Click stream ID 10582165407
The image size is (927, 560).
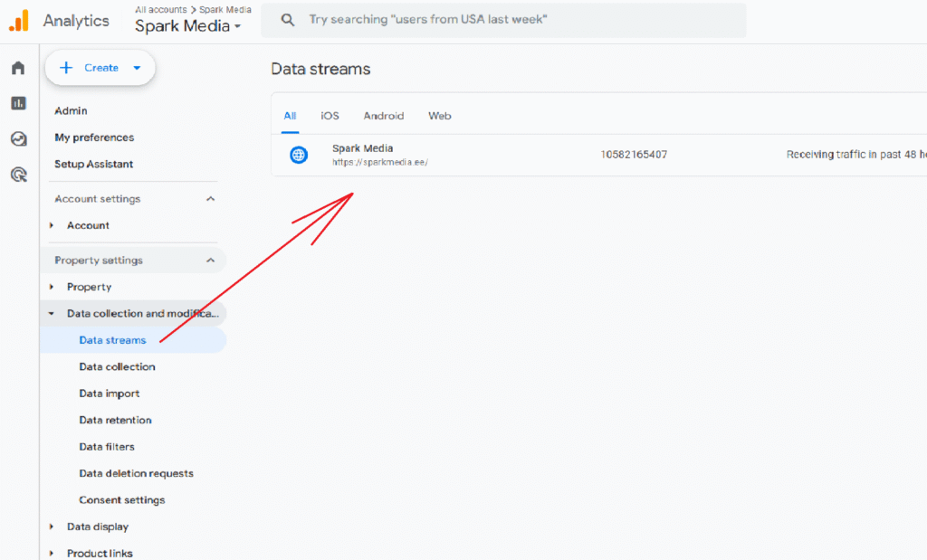click(x=634, y=155)
